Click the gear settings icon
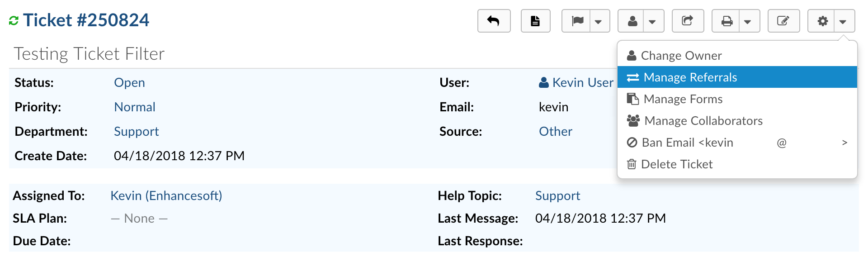This screenshot has width=868, height=267. (x=823, y=21)
